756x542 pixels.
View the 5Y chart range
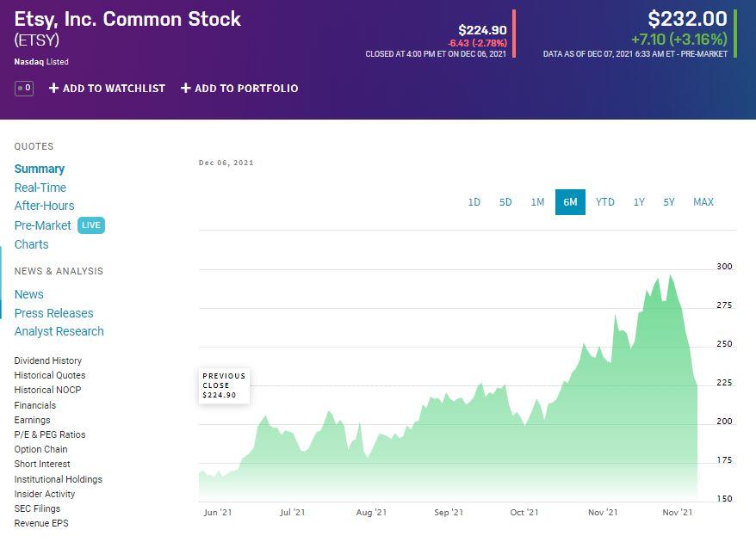click(669, 202)
